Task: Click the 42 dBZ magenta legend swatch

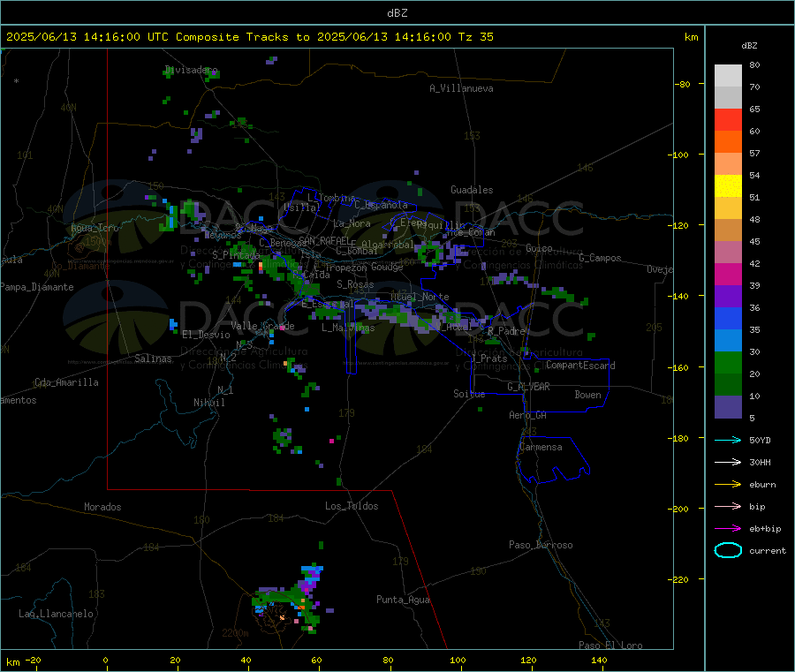Action: coord(728,274)
